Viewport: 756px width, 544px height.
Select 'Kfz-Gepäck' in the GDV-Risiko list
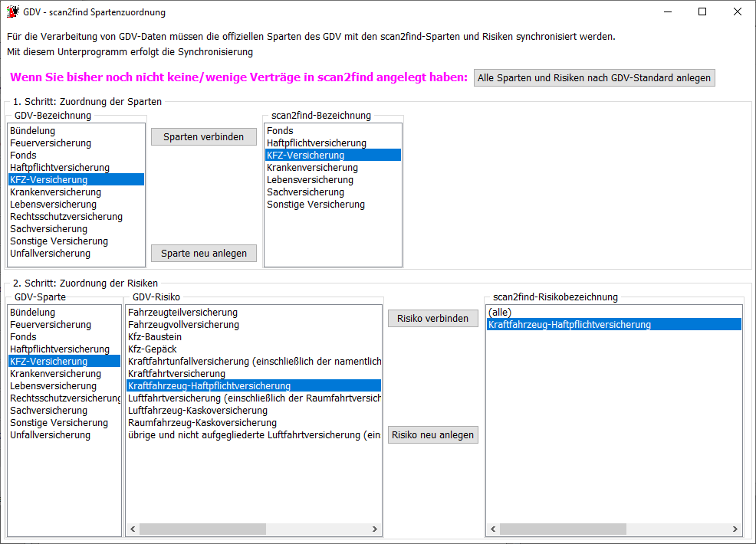254,349
